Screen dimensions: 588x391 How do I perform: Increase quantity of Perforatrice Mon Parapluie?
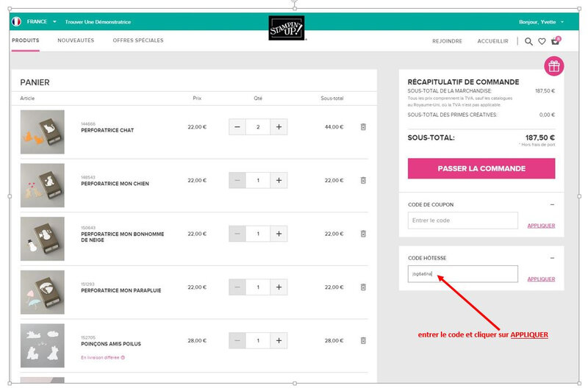(x=279, y=287)
